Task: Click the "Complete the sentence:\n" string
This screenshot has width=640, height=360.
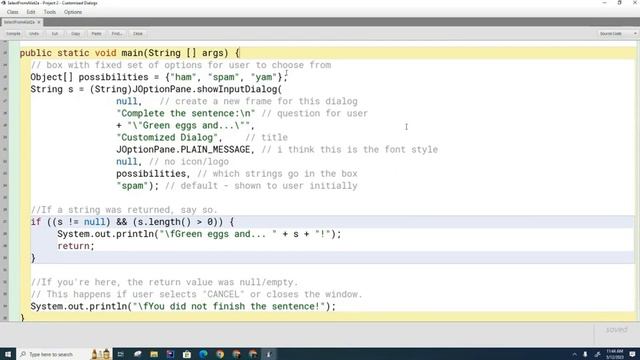Action: [186, 113]
